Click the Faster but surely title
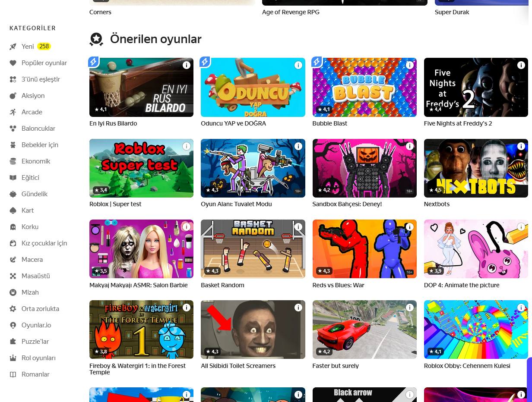532x402 pixels. (x=336, y=366)
